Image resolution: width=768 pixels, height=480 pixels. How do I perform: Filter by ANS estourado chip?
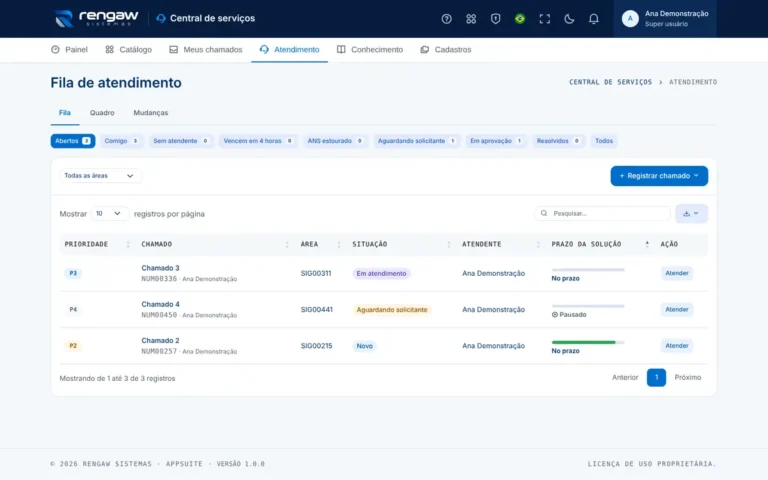point(335,141)
